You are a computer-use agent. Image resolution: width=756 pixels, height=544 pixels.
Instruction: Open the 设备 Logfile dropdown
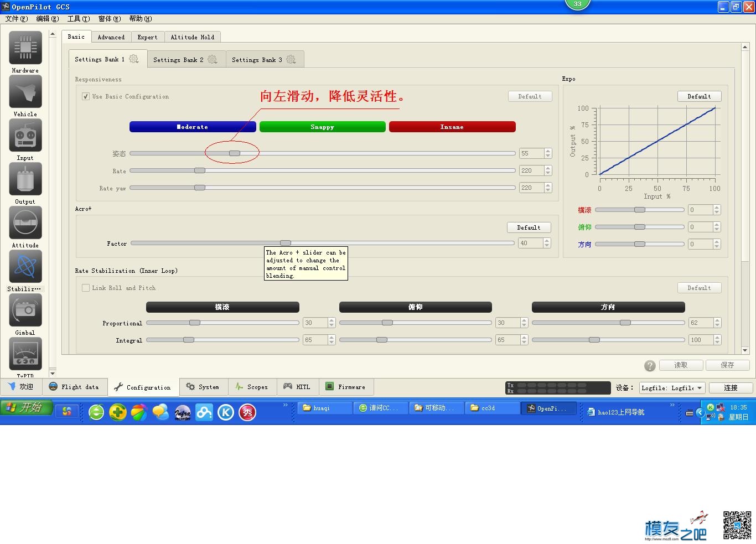(672, 388)
